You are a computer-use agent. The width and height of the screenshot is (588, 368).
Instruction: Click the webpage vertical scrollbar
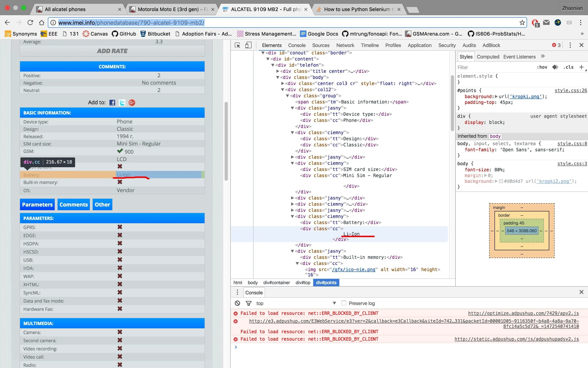(226, 141)
